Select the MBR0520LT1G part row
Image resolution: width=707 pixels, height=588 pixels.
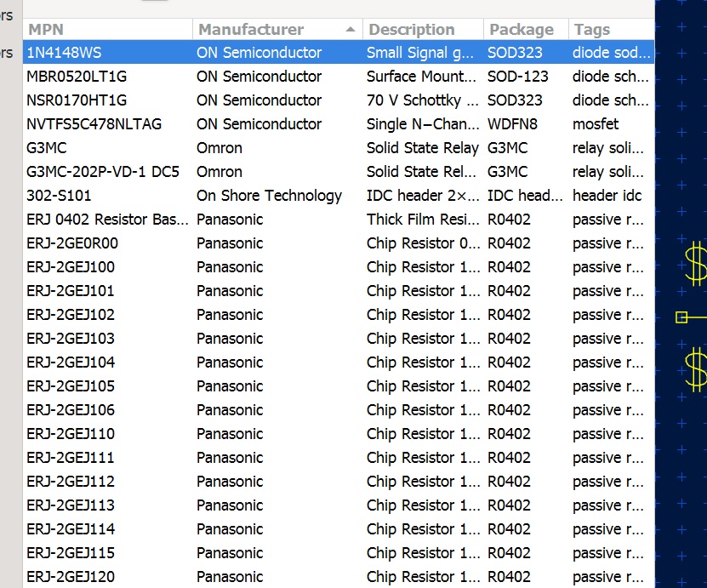click(x=339, y=77)
